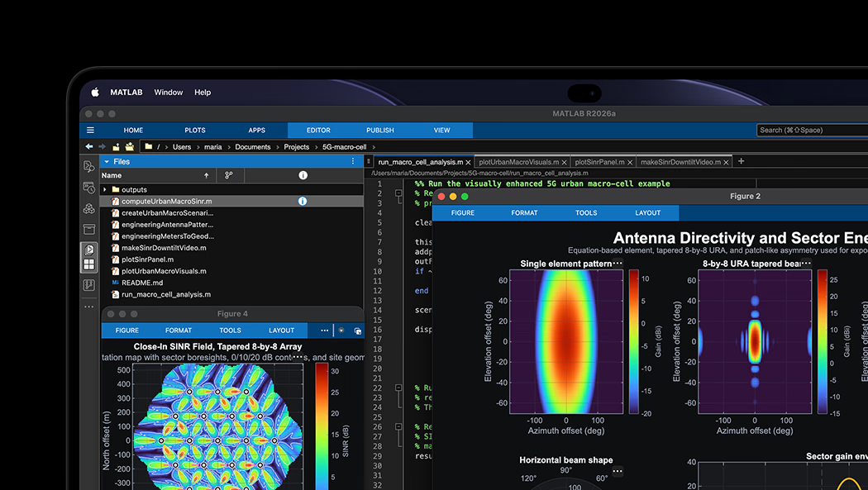This screenshot has height=490, width=868.
Task: Open the Add-Ons sidebar icon
Action: coord(89,209)
